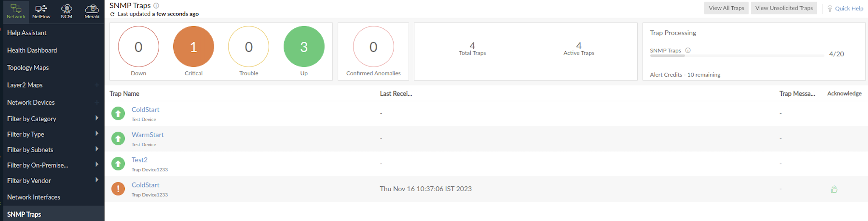Select the Critical status circle showing 1
This screenshot has width=868, height=221.
click(x=193, y=46)
